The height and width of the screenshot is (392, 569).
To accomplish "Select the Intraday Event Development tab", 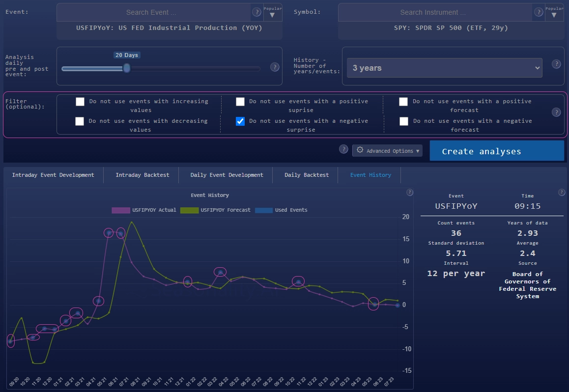I will [54, 174].
